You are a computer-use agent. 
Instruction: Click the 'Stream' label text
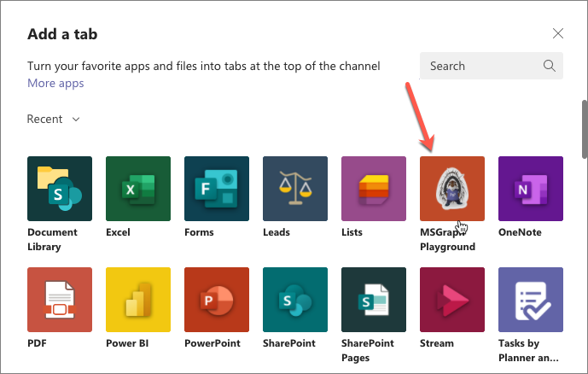pyautogui.click(x=437, y=343)
